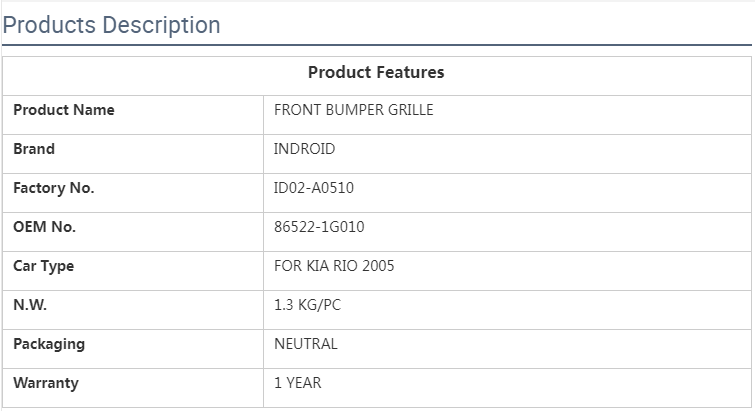Click empty space right of FRONT BUMPER GRILLE

tap(590, 110)
